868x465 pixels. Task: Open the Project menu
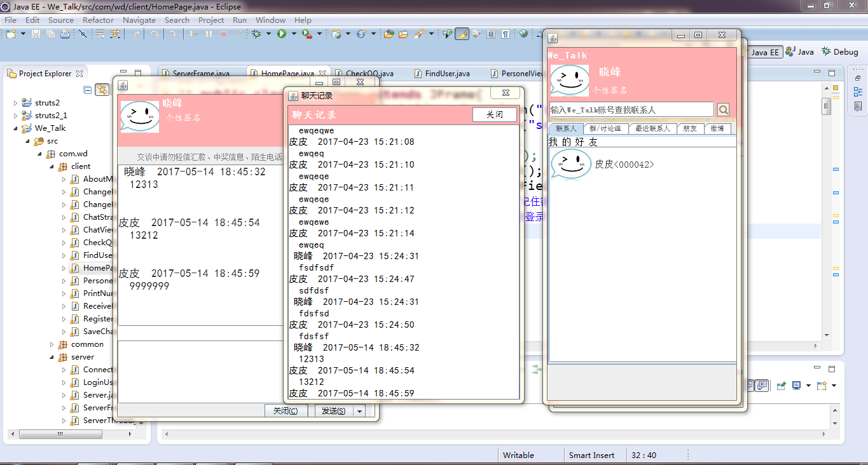[211, 20]
